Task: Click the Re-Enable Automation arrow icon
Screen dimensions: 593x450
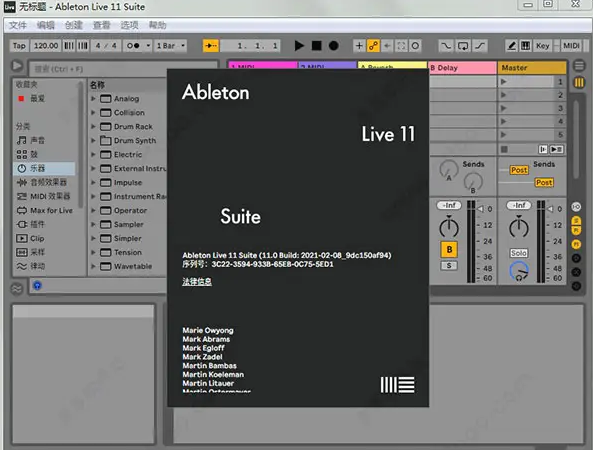Action: click(387, 46)
